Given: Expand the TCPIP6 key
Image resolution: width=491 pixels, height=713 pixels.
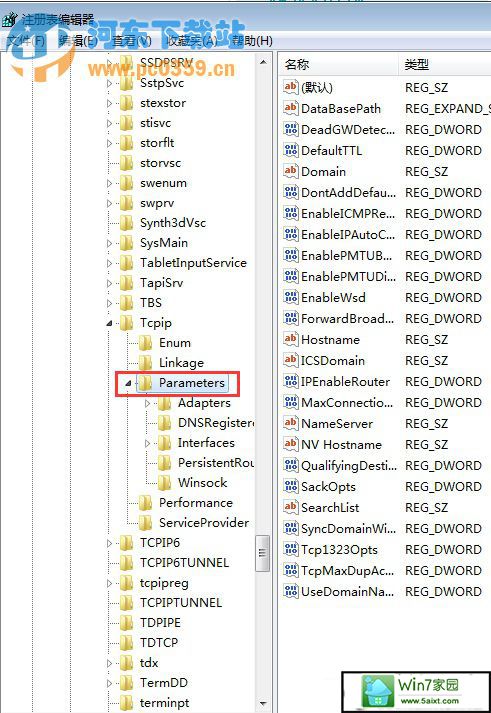Looking at the screenshot, I should pos(109,543).
